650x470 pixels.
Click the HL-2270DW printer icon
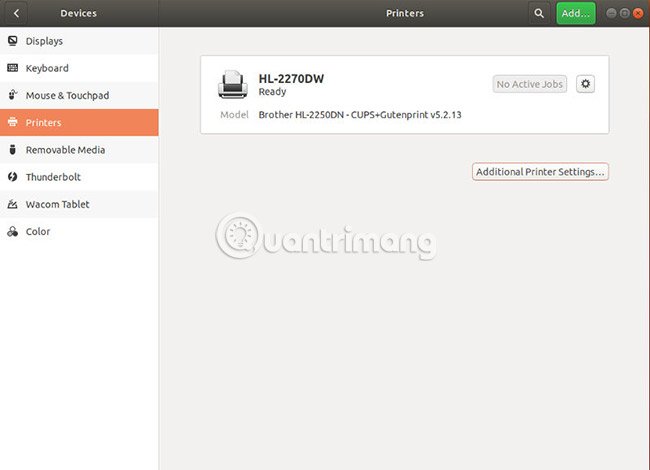click(233, 85)
